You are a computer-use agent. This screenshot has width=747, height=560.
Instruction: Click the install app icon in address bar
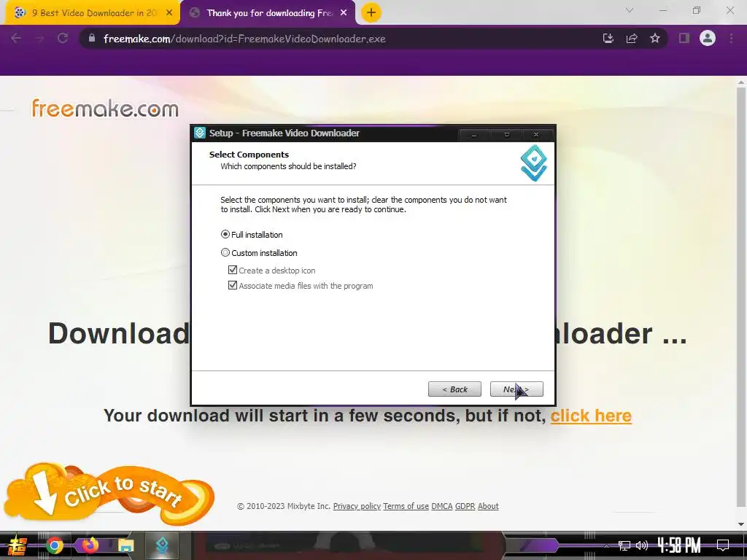(608, 38)
